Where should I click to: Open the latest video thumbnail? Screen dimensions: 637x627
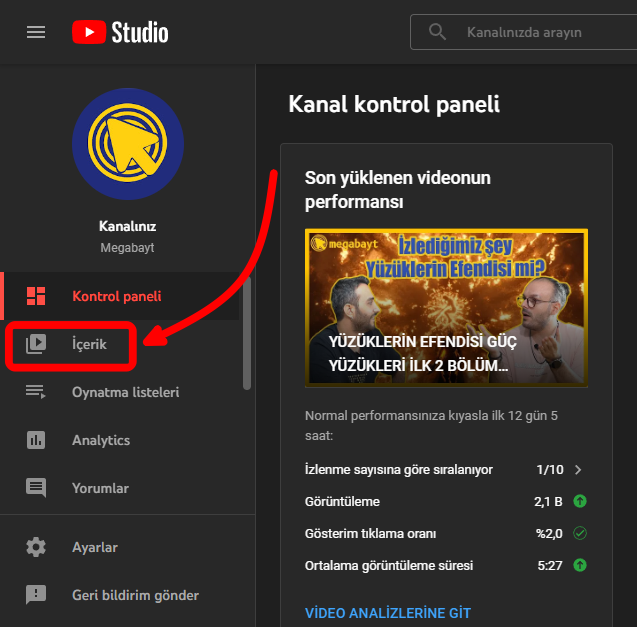pos(446,308)
